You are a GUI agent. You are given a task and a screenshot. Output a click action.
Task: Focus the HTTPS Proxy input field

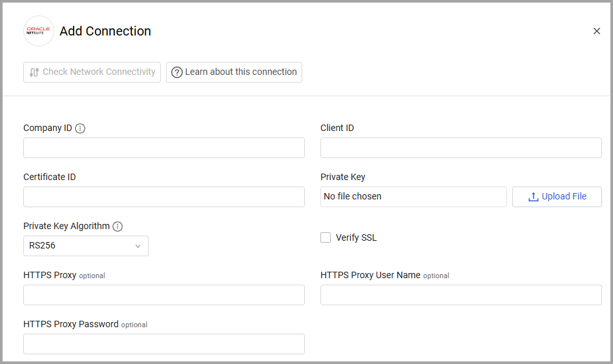tap(164, 295)
